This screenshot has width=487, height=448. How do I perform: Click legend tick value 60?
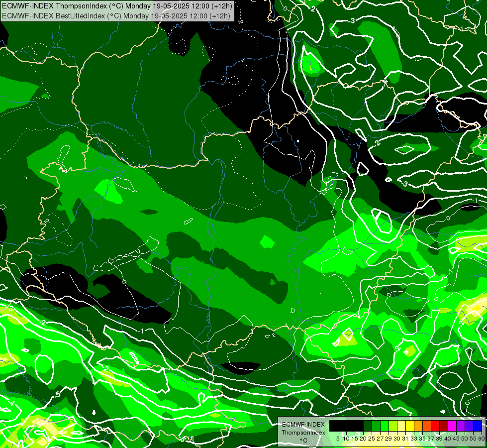point(482,439)
